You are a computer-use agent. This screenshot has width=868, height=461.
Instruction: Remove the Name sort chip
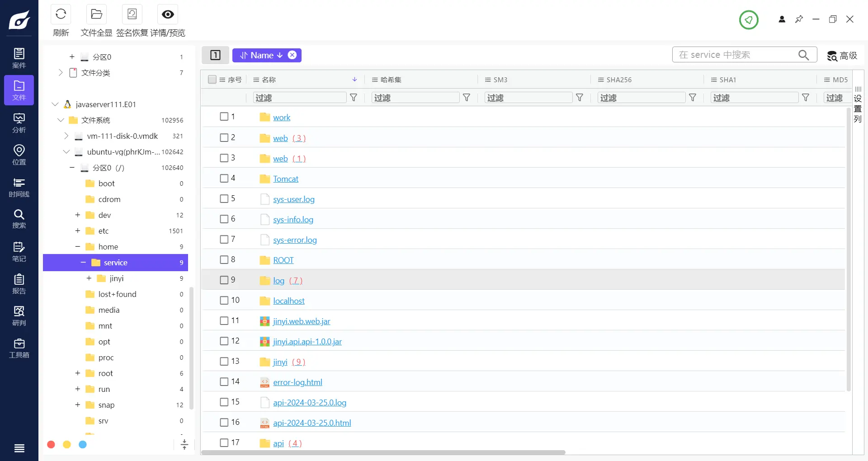(x=292, y=55)
